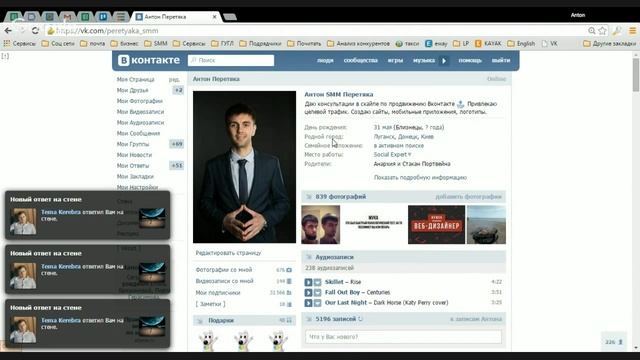Open the Другие закладки folder
The image size is (640, 360).
tap(609, 43)
